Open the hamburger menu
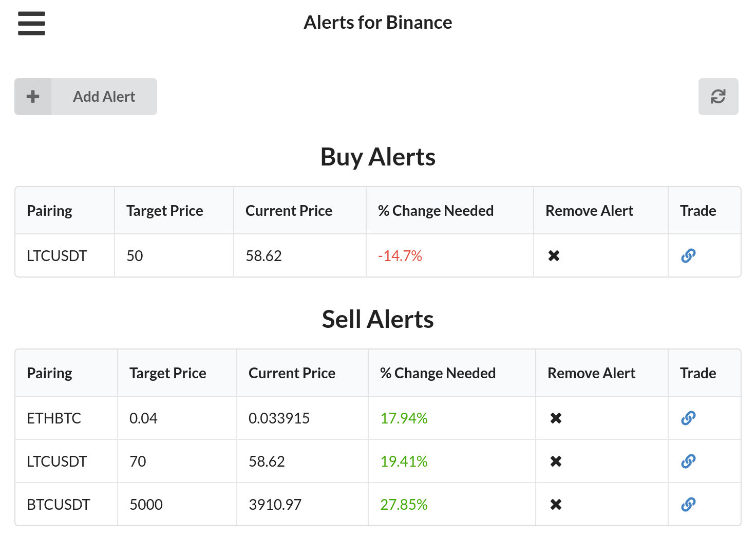 (x=31, y=23)
